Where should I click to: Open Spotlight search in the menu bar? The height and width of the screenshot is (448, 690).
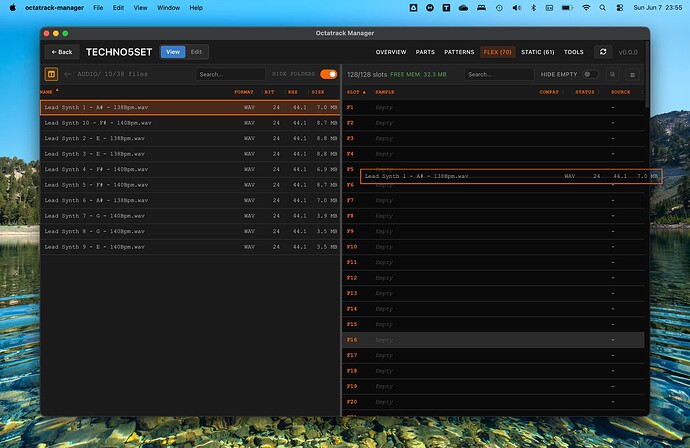602,8
